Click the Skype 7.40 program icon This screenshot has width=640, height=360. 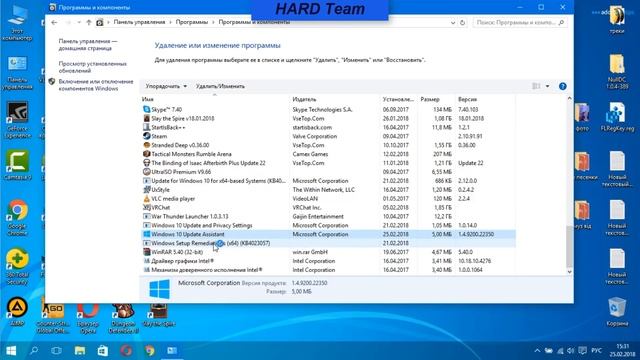pos(147,109)
